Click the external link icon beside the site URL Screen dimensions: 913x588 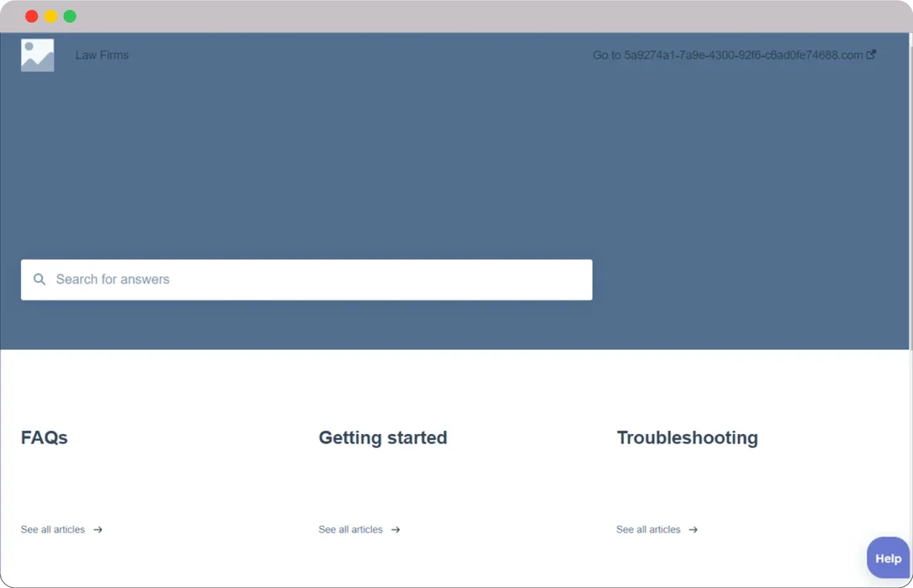click(x=873, y=54)
